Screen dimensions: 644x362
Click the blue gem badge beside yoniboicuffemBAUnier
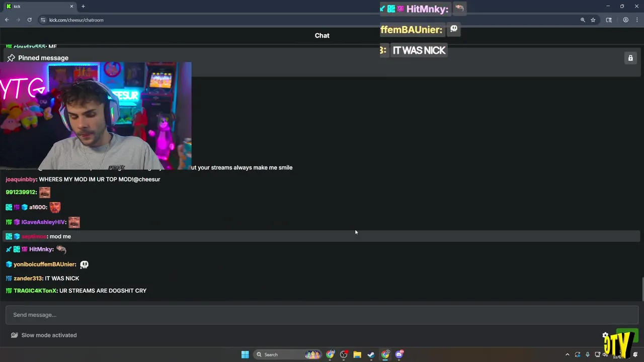coord(9,264)
